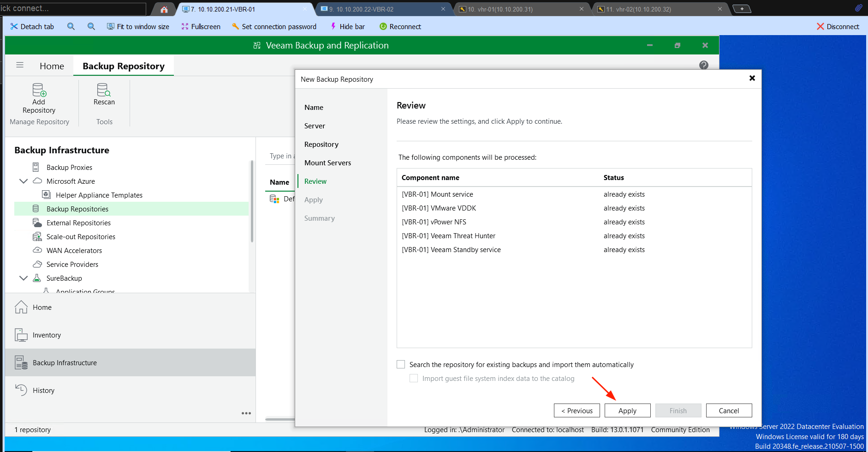This screenshot has width=868, height=452.
Task: Enable search repository for existing backups
Action: tap(401, 364)
